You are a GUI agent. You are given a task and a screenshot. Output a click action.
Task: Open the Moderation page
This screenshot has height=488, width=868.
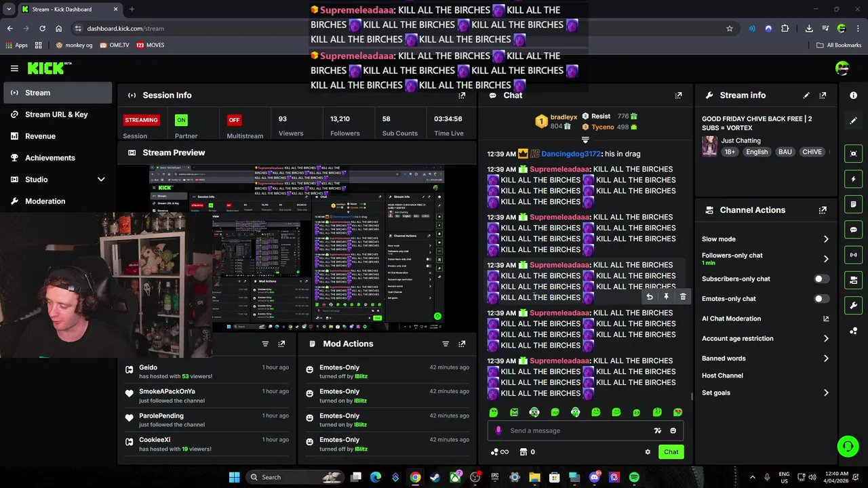[x=58, y=201]
